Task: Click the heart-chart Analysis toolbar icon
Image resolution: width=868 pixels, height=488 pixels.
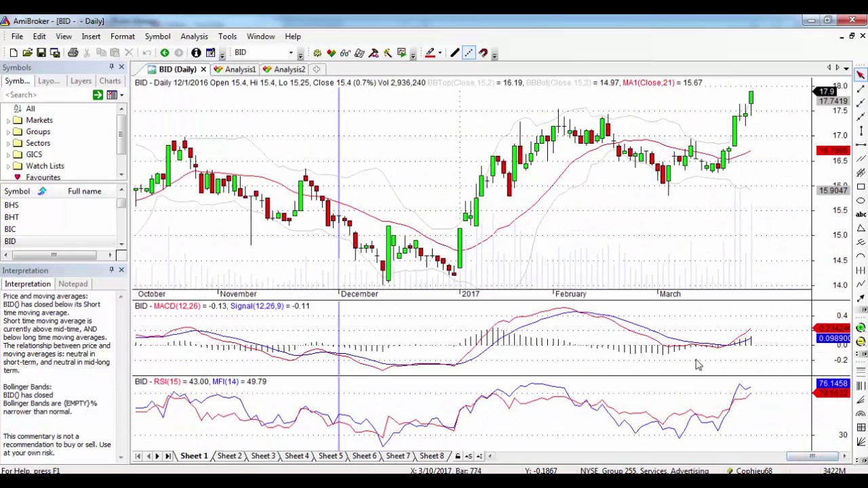Action: point(331,53)
